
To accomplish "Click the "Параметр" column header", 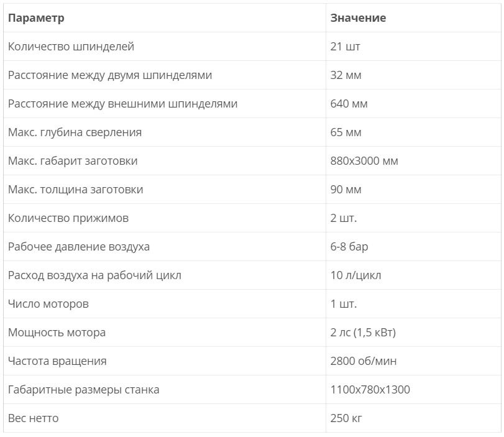I will pyautogui.click(x=36, y=18).
